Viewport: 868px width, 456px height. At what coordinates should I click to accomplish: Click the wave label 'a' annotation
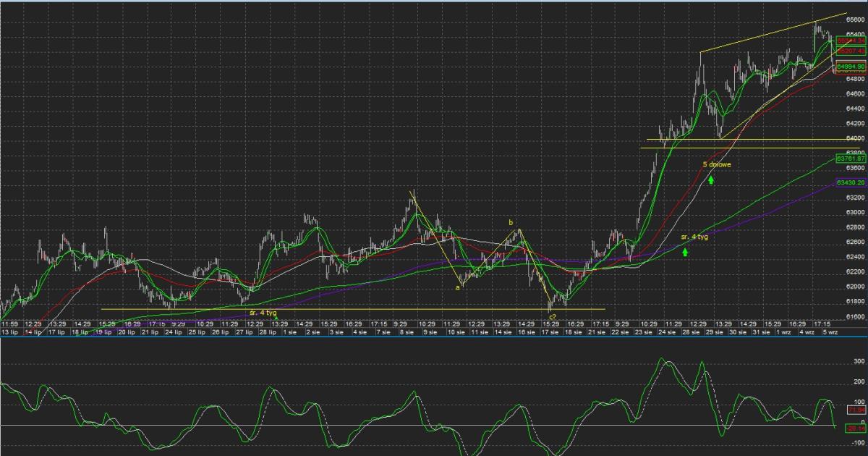(457, 287)
